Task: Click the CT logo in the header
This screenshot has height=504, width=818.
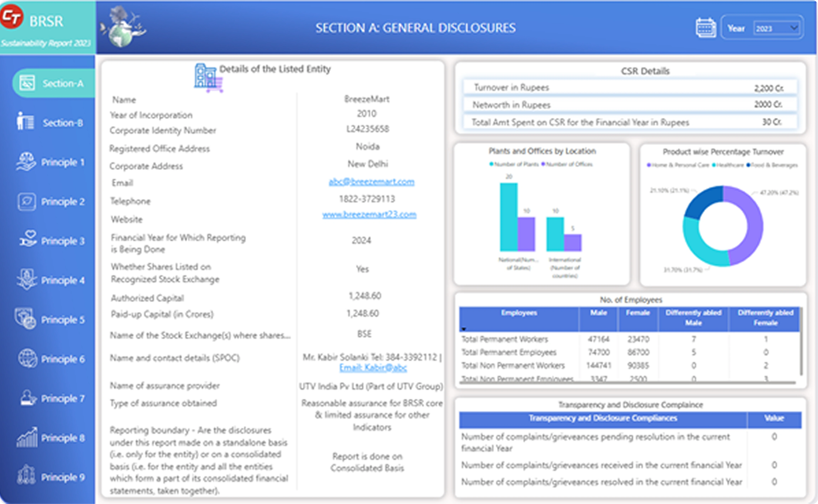Action: tap(12, 17)
